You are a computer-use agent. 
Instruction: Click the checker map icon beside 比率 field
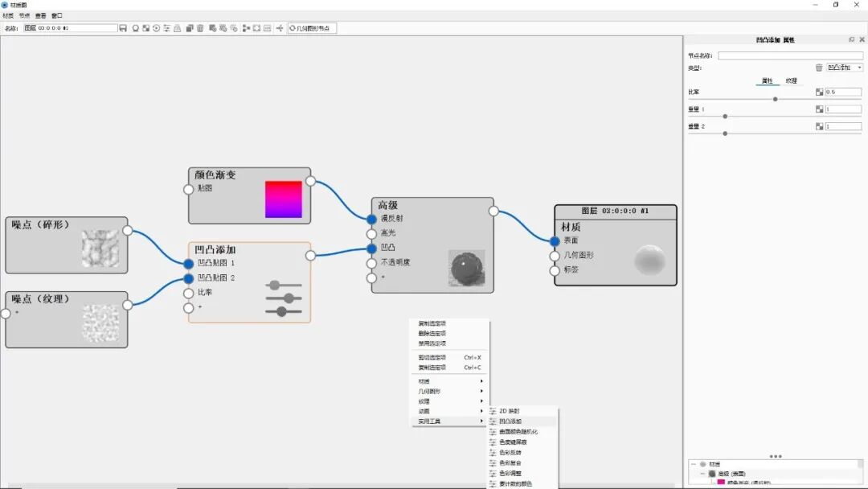(x=819, y=92)
